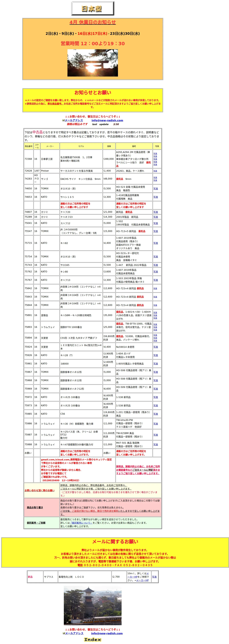This screenshot has width=229, height=644.
Task: Click the 価格 column header
Action: tap(109, 146)
